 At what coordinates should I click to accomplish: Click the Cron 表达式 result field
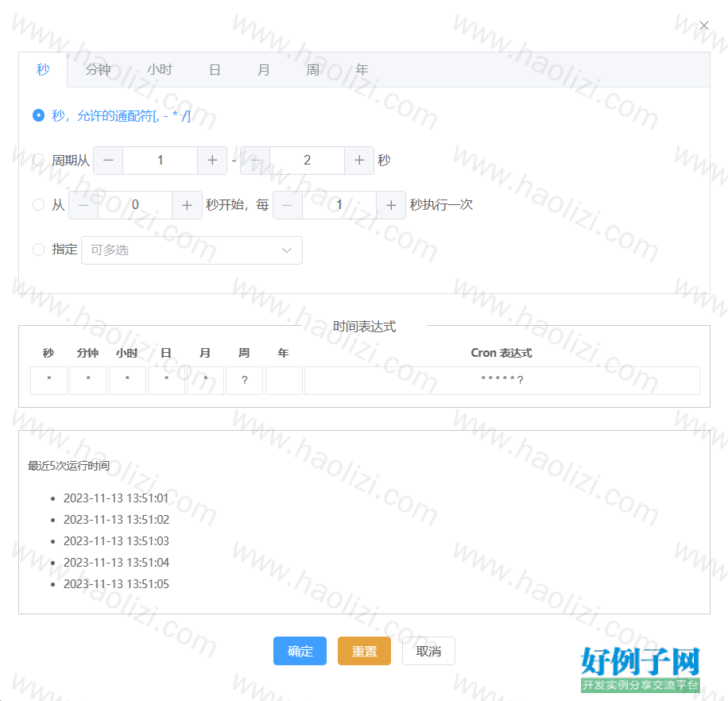502,381
